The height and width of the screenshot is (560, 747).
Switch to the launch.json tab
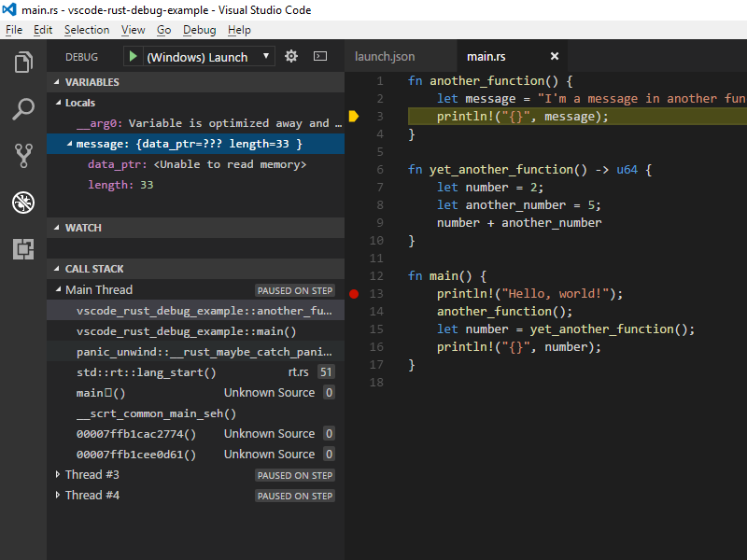tap(385, 57)
